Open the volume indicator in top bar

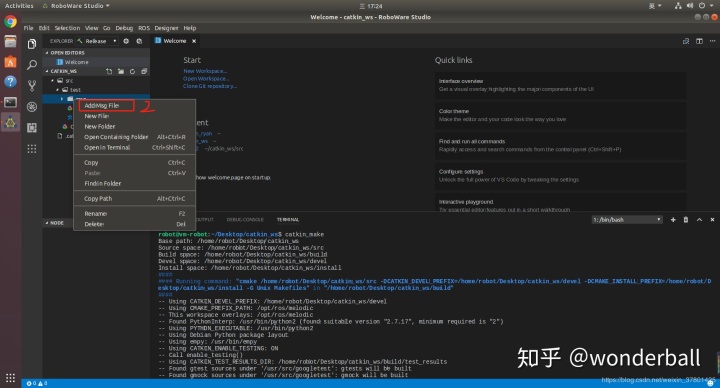[690, 6]
